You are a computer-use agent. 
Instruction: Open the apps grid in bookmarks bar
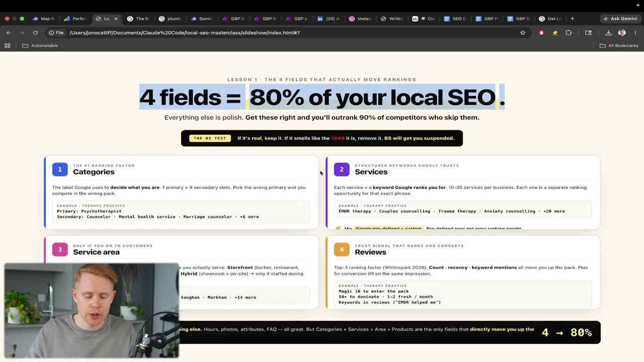pyautogui.click(x=8, y=46)
